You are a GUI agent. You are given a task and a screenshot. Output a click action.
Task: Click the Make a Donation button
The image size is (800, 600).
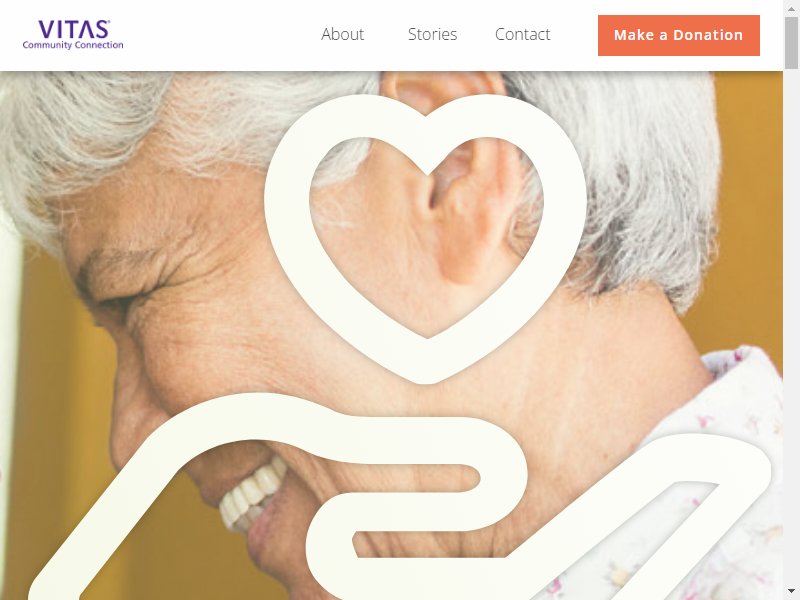679,35
